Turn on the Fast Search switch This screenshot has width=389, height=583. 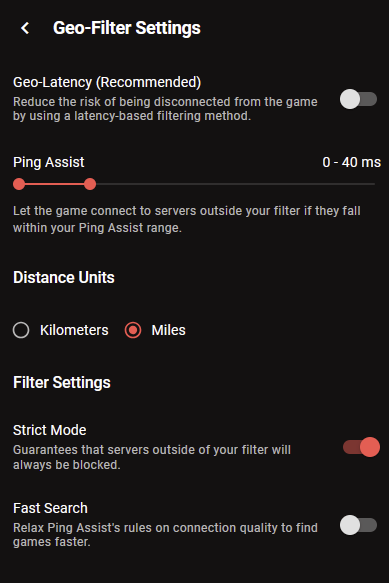coord(359,525)
